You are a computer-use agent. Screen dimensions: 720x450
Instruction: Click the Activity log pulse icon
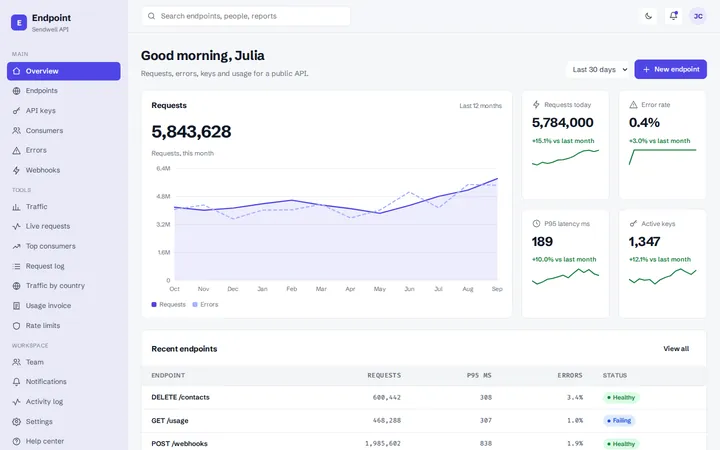(x=17, y=402)
